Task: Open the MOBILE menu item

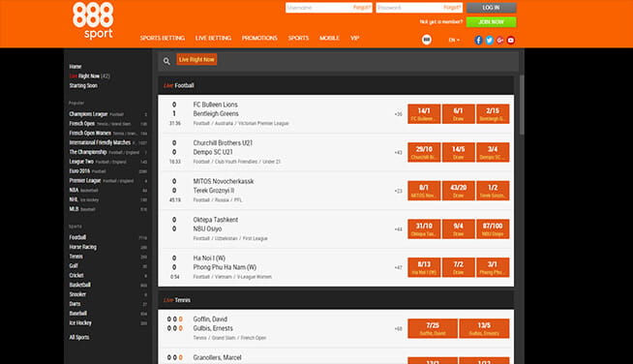Action: [x=329, y=38]
